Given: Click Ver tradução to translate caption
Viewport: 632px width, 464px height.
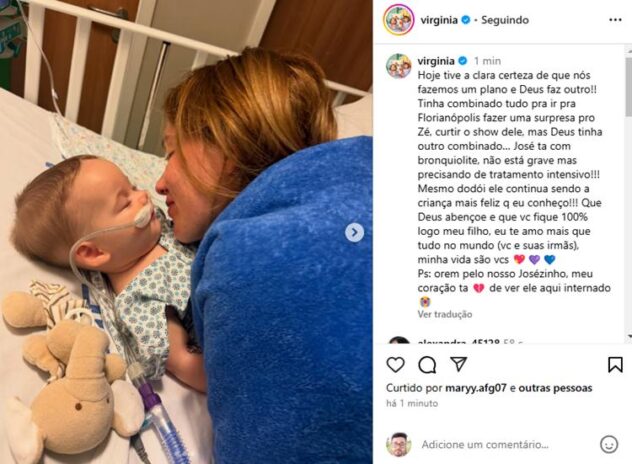Looking at the screenshot, I should (445, 314).
